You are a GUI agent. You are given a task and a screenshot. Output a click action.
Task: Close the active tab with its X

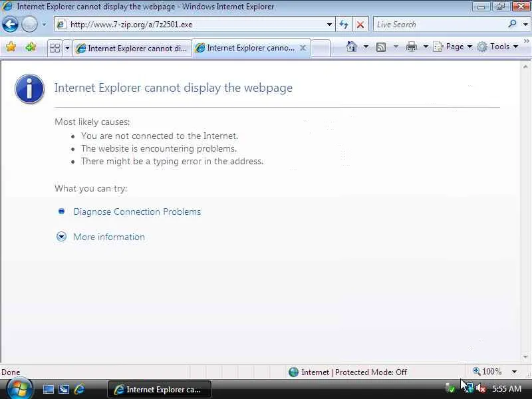click(303, 48)
